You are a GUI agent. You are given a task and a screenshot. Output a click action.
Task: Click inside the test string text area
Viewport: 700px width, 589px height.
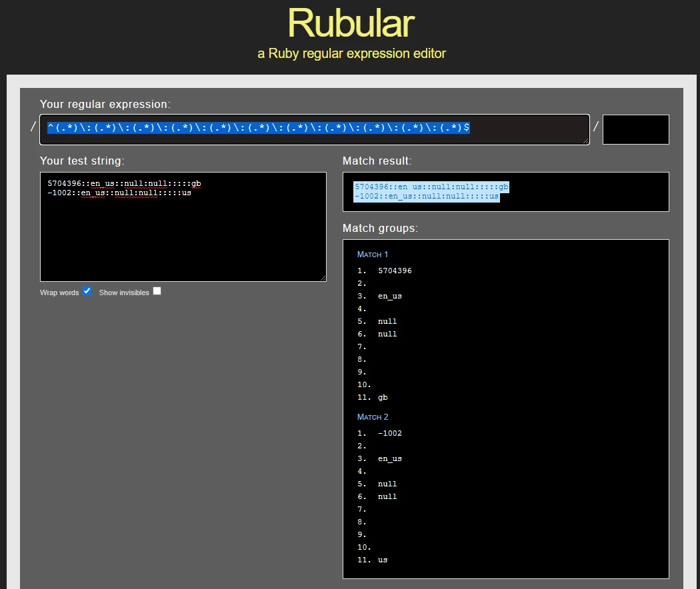coord(183,227)
